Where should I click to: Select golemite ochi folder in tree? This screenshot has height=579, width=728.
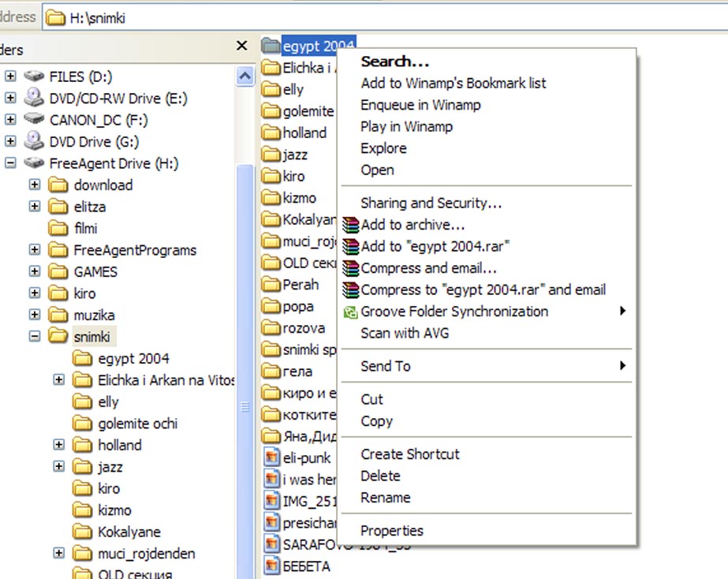[x=137, y=424]
